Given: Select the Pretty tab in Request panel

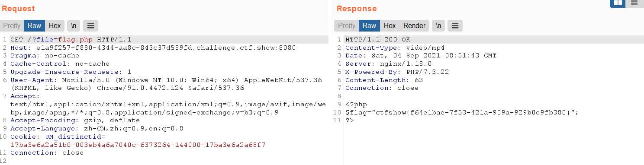Looking at the screenshot, I should coord(12,25).
